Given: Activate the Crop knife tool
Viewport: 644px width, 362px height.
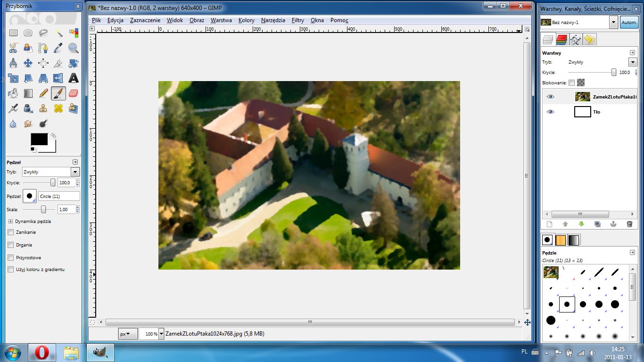Looking at the screenshot, I should [x=58, y=63].
